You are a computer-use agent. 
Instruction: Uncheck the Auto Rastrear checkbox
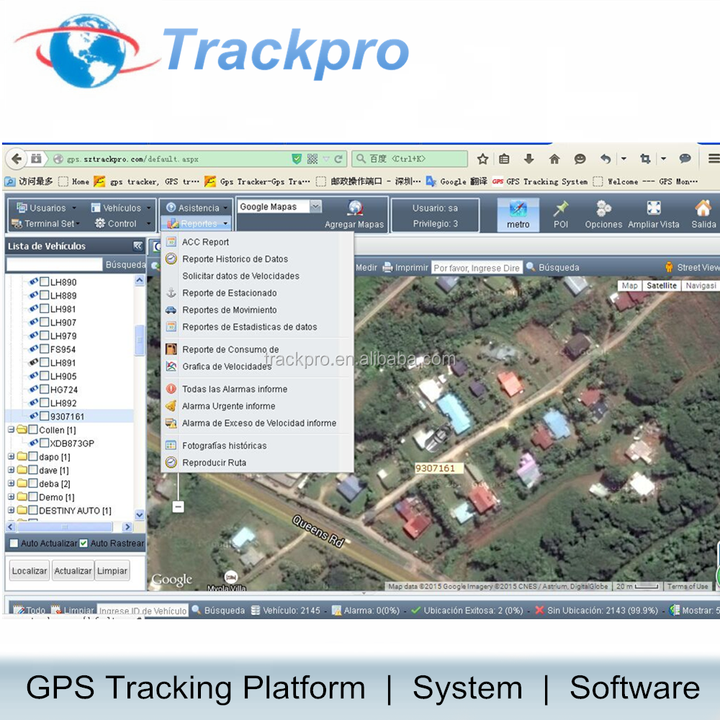coord(83,543)
